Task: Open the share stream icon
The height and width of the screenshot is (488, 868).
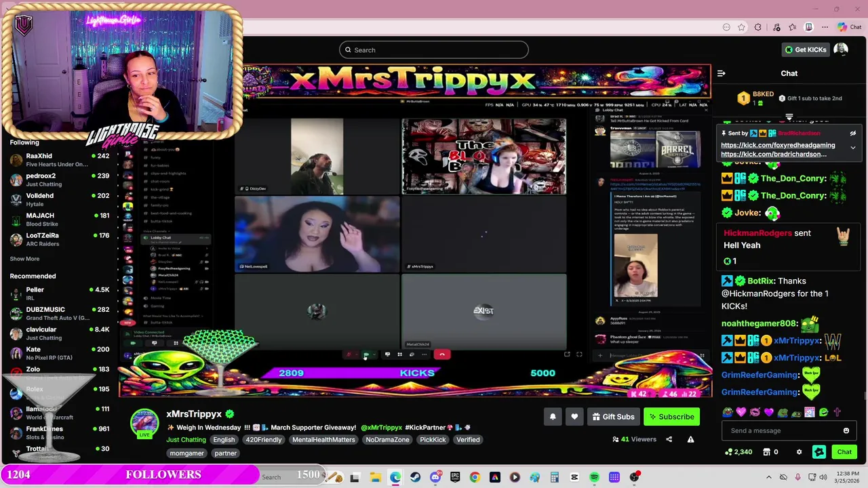Action: pos(669,439)
